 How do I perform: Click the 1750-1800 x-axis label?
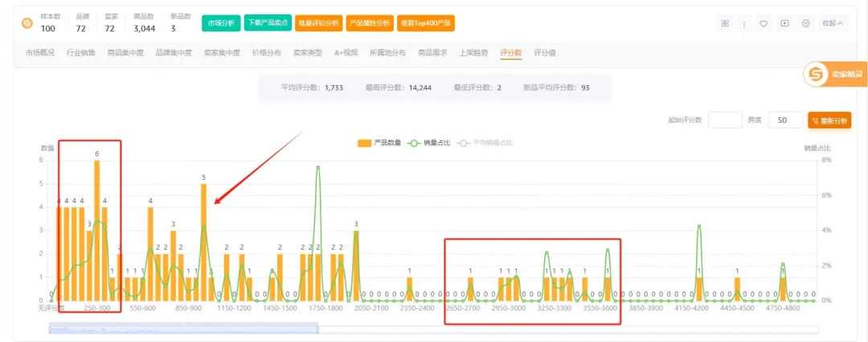pos(325,307)
